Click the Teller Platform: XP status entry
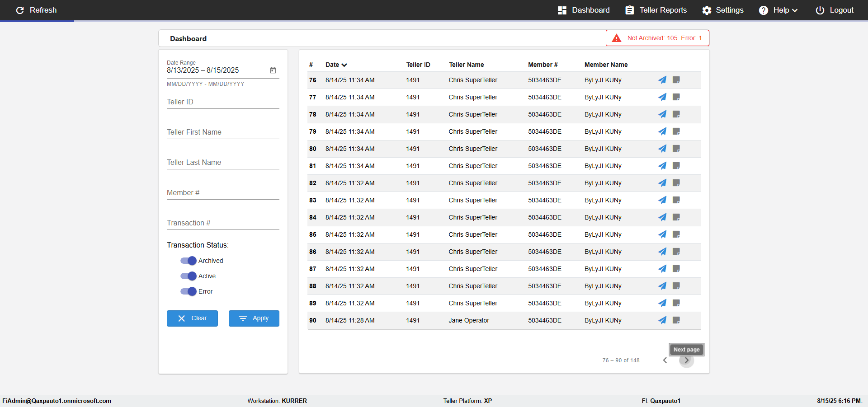 tap(467, 401)
